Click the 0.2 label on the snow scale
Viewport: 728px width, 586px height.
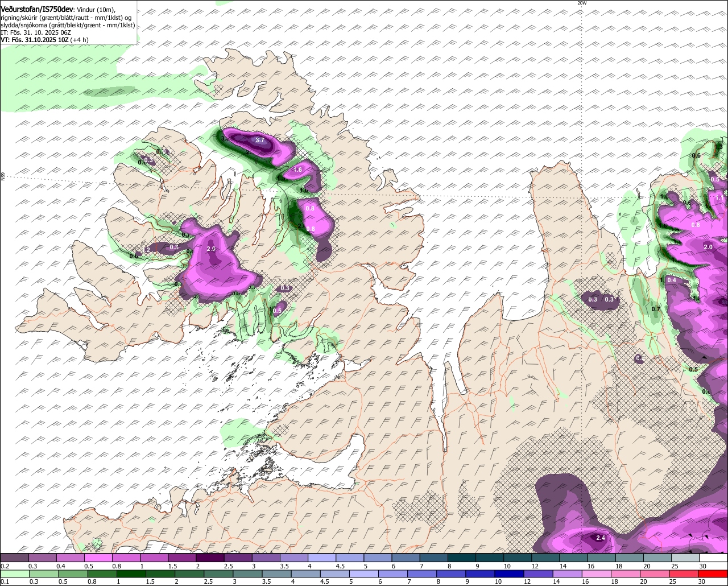click(x=5, y=566)
